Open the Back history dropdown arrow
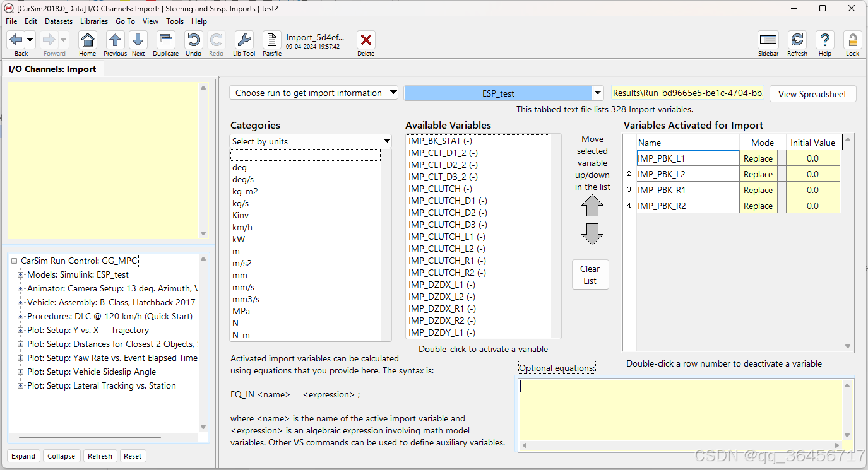868x470 pixels. coord(30,40)
